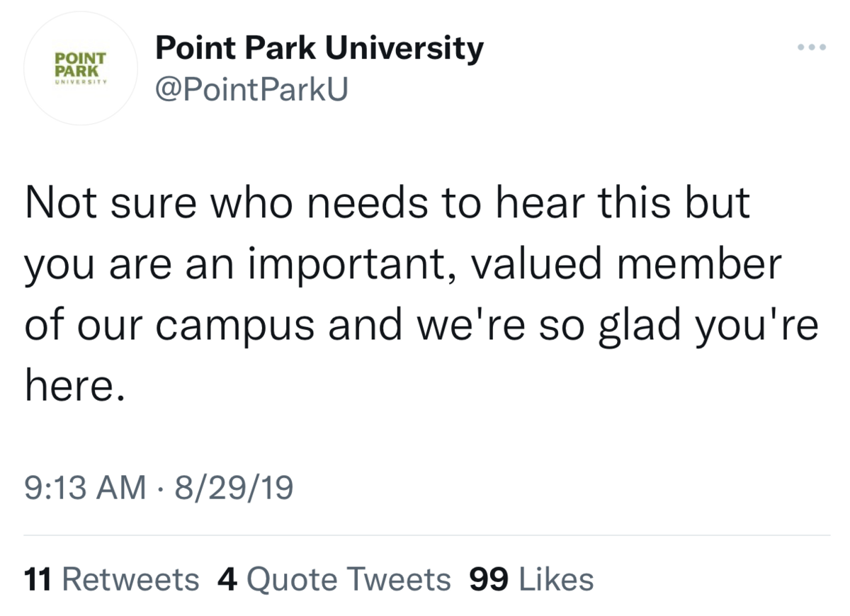850x616 pixels.
Task: Open the three-dot more options menu
Action: [811, 48]
